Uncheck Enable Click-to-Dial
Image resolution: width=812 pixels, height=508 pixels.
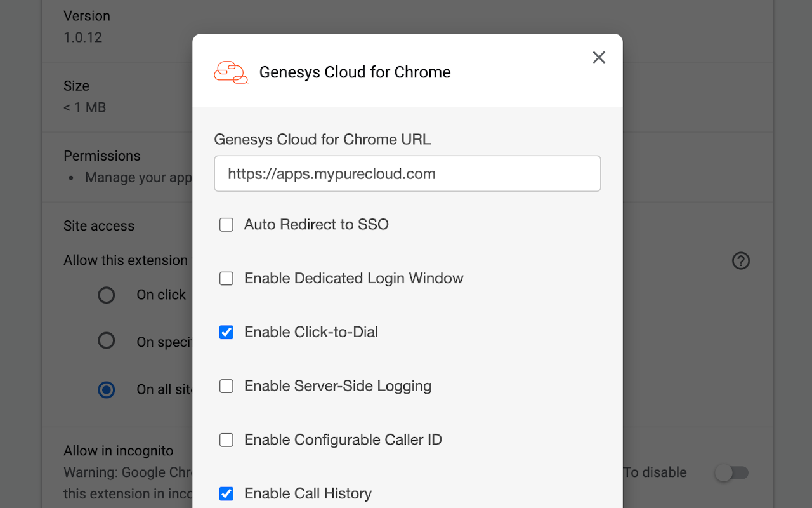pos(226,332)
